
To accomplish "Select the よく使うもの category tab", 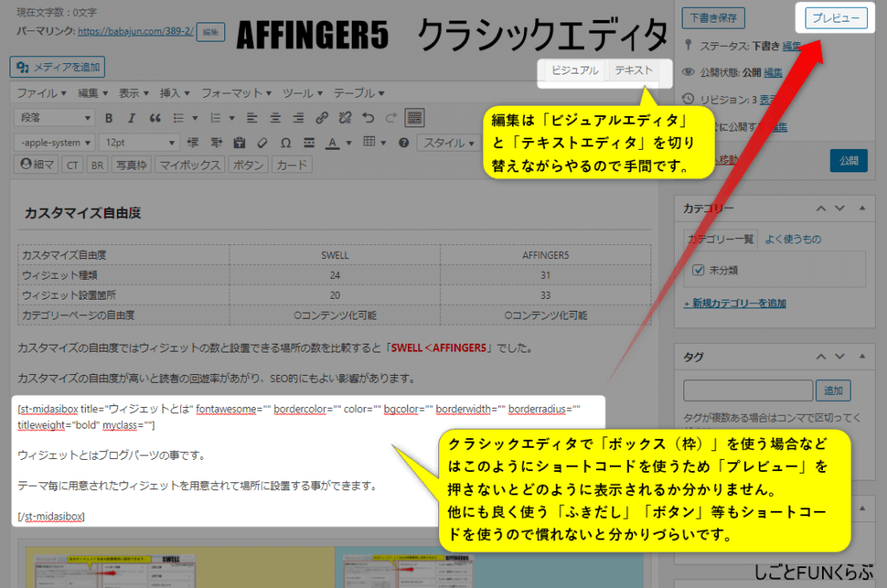I will (793, 239).
